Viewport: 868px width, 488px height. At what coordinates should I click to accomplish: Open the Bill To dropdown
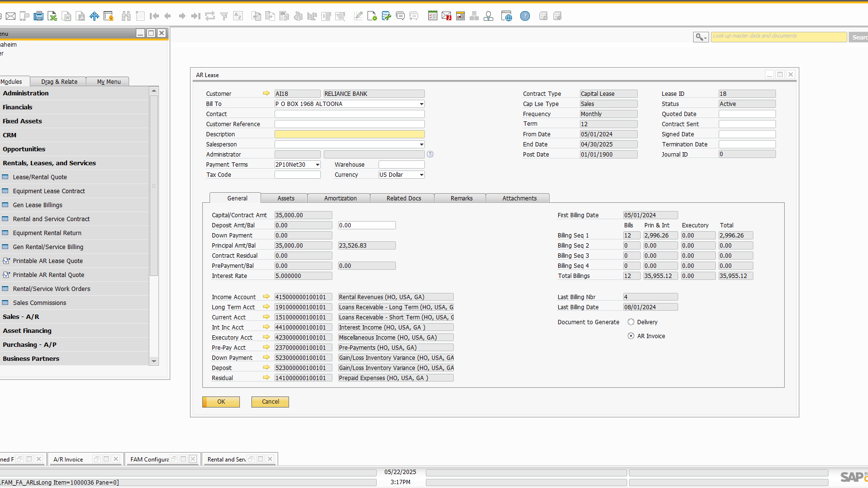click(421, 104)
